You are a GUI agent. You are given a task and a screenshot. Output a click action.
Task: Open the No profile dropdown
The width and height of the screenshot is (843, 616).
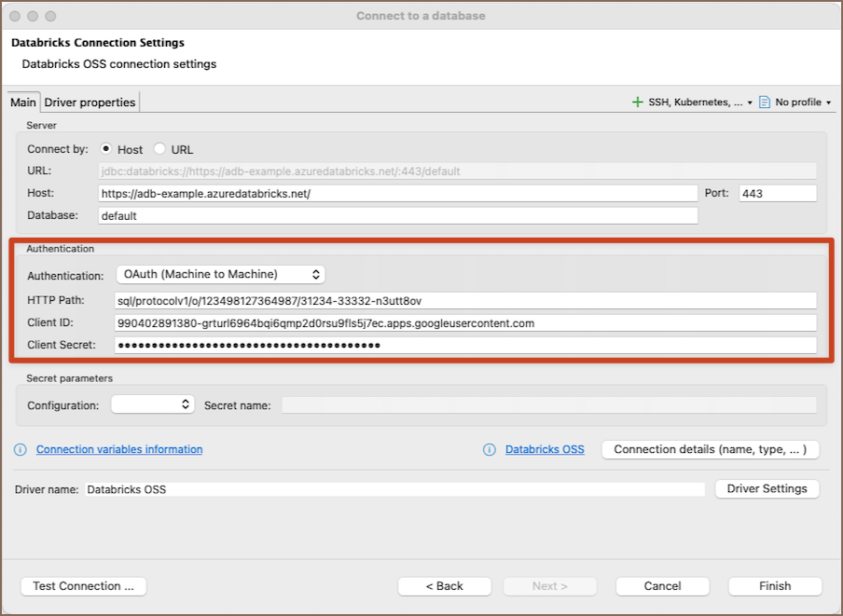(803, 103)
